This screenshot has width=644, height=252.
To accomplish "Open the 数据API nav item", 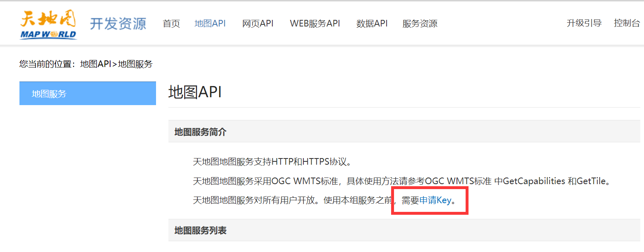I will (x=372, y=24).
